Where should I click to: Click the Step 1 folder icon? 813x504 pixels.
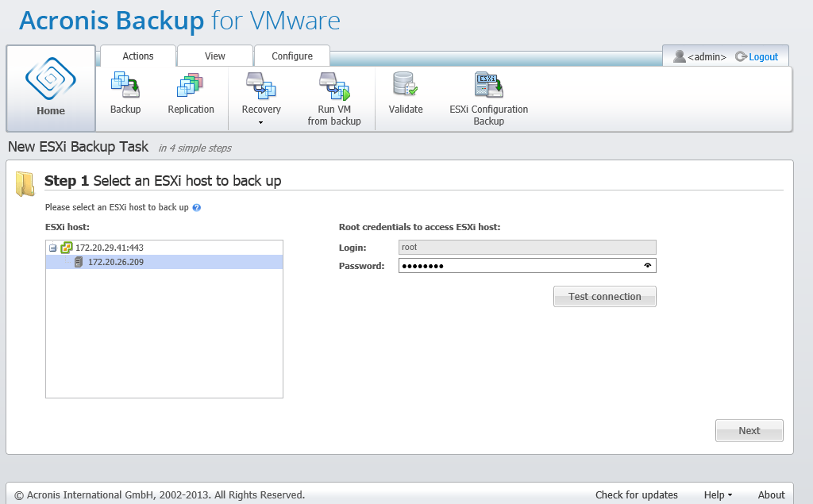tap(25, 184)
